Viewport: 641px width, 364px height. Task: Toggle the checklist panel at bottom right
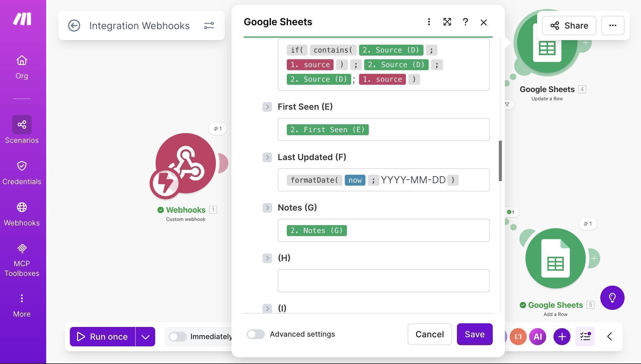(585, 336)
